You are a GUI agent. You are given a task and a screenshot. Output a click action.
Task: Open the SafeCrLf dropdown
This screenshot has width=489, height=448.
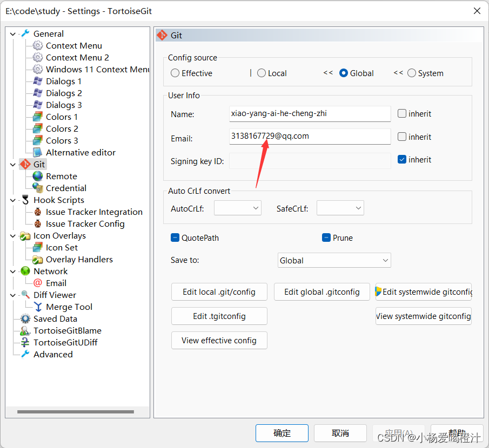tap(340, 208)
